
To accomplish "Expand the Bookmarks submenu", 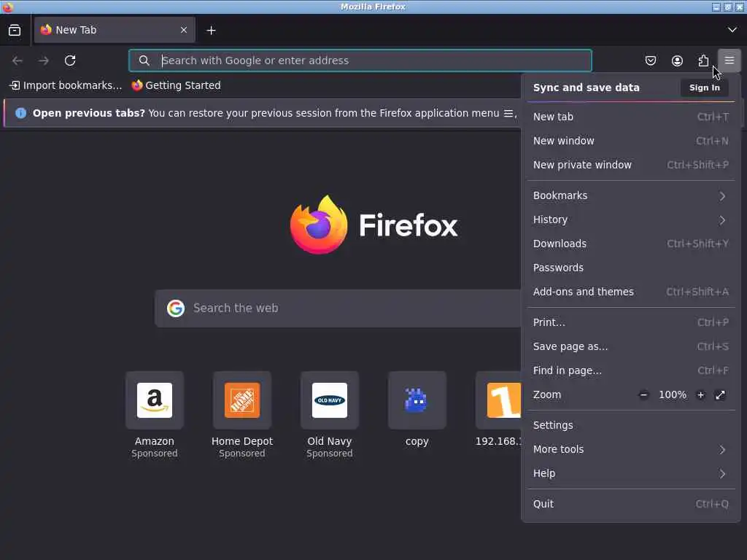I will pyautogui.click(x=631, y=195).
